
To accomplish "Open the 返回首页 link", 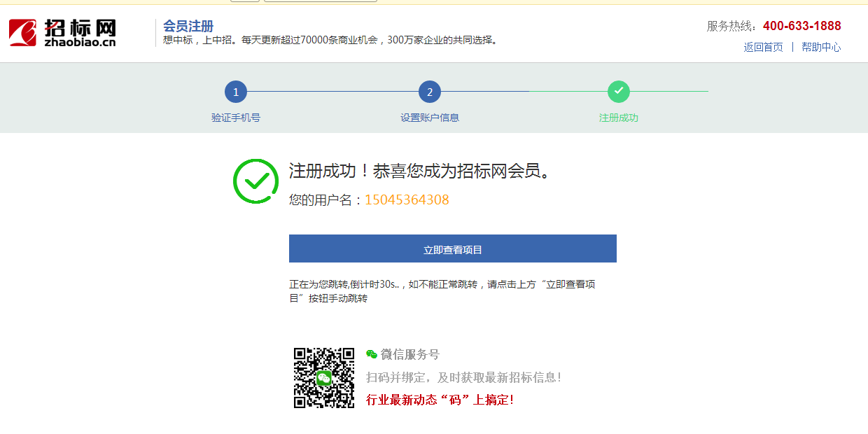I will [763, 47].
